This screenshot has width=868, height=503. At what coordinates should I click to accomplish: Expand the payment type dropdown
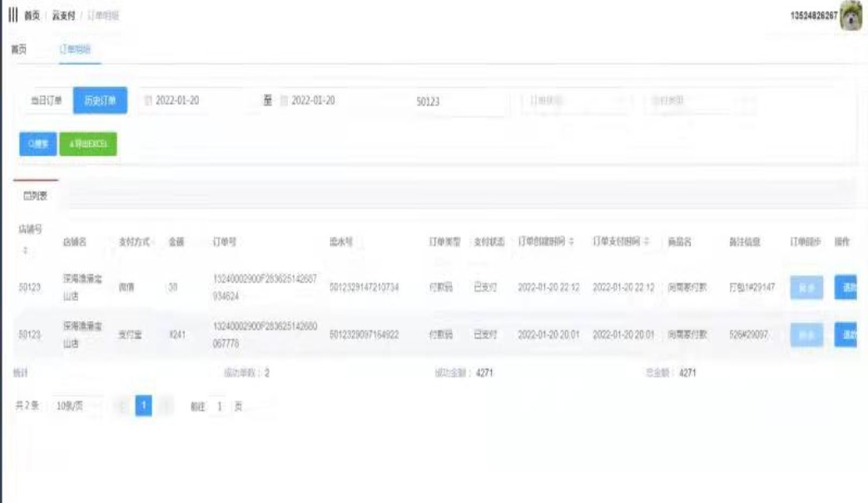(x=699, y=101)
